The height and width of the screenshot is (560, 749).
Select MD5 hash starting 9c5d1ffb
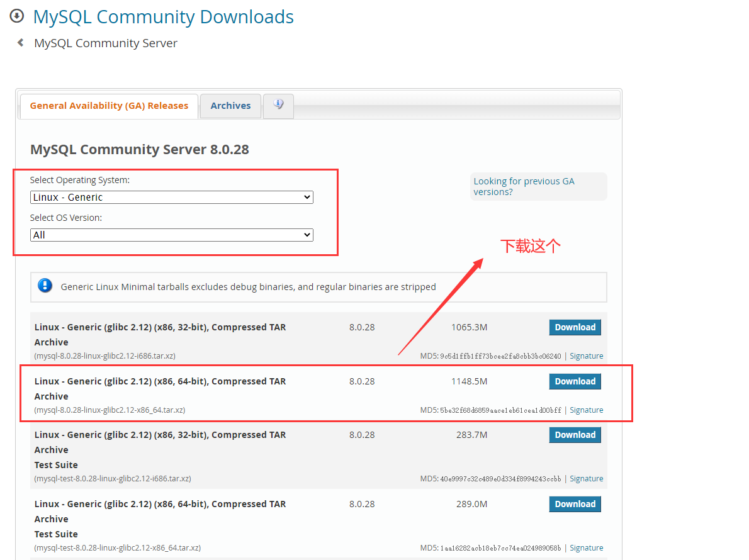(500, 356)
